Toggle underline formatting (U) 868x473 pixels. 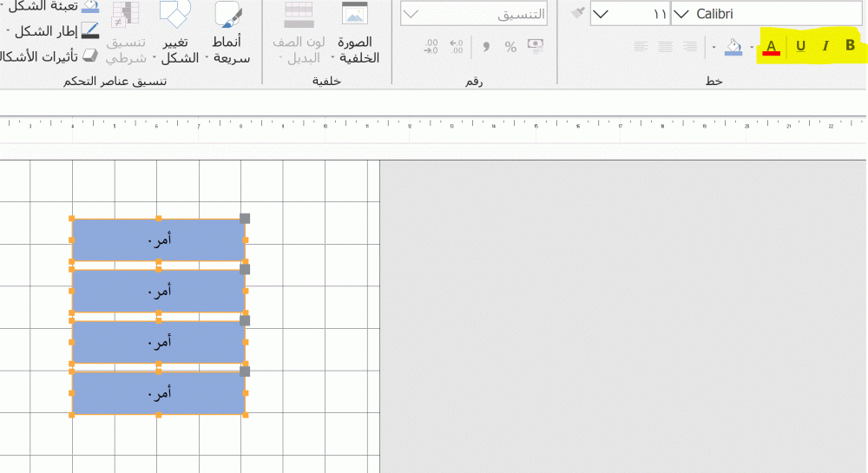click(x=800, y=46)
